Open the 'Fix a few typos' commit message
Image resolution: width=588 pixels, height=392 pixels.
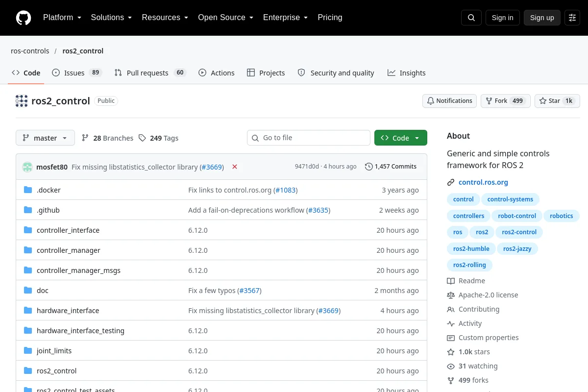212,291
